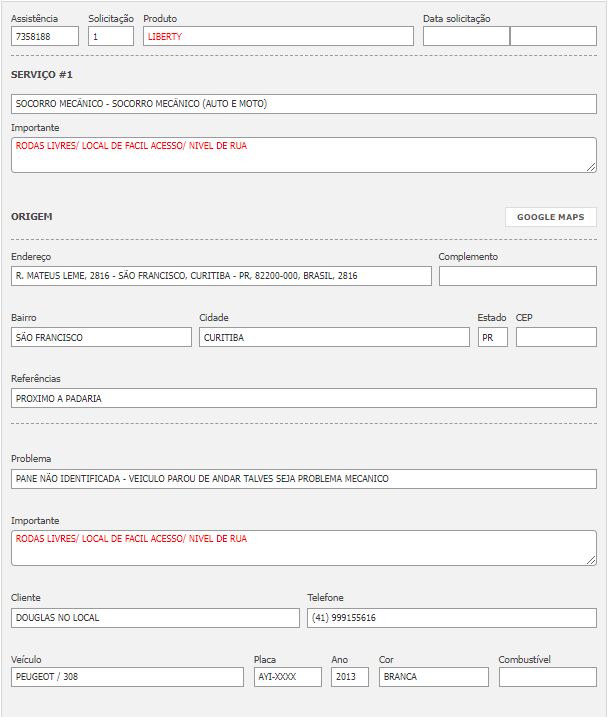Viewport: 609px width, 717px height.
Task: Focus the empty Combustível field
Action: (547, 677)
